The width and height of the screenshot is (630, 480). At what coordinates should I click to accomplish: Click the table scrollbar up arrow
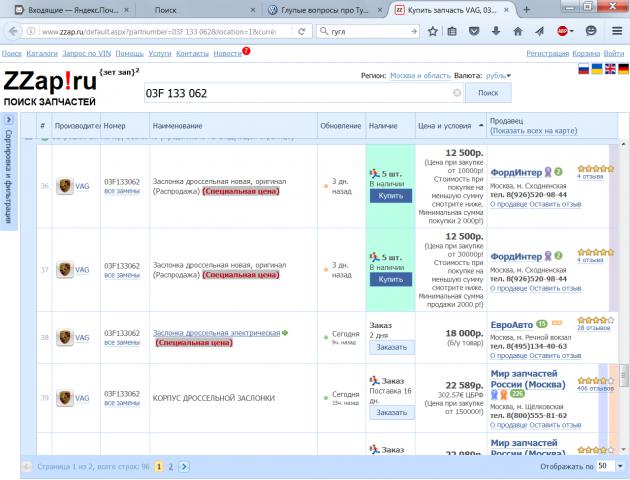pos(623,144)
